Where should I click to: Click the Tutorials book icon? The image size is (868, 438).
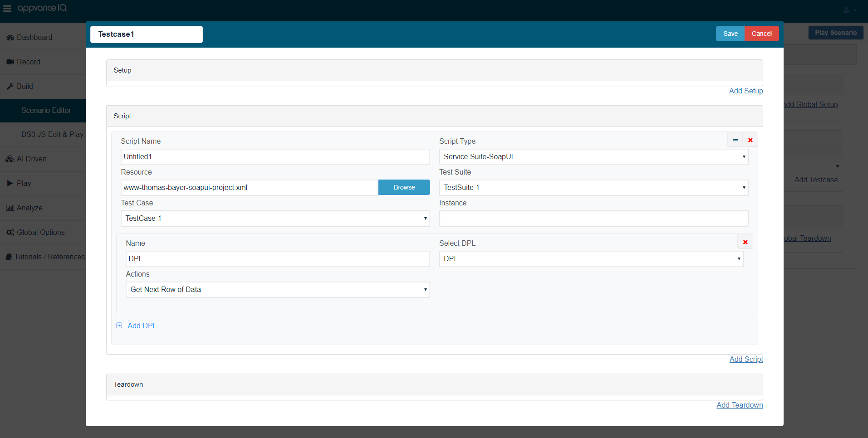9,257
